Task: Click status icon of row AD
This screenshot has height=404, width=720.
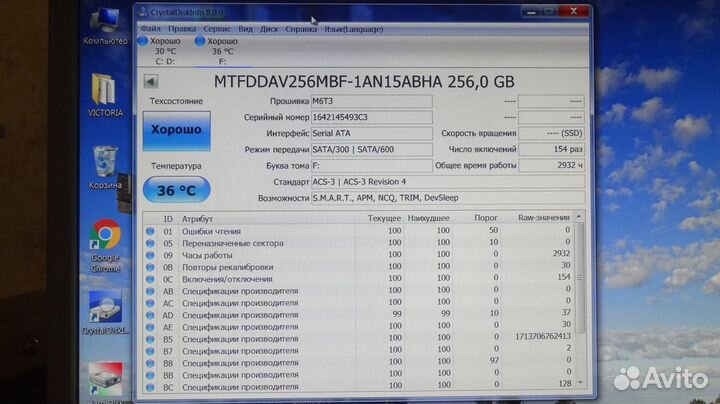Action: tap(150, 315)
